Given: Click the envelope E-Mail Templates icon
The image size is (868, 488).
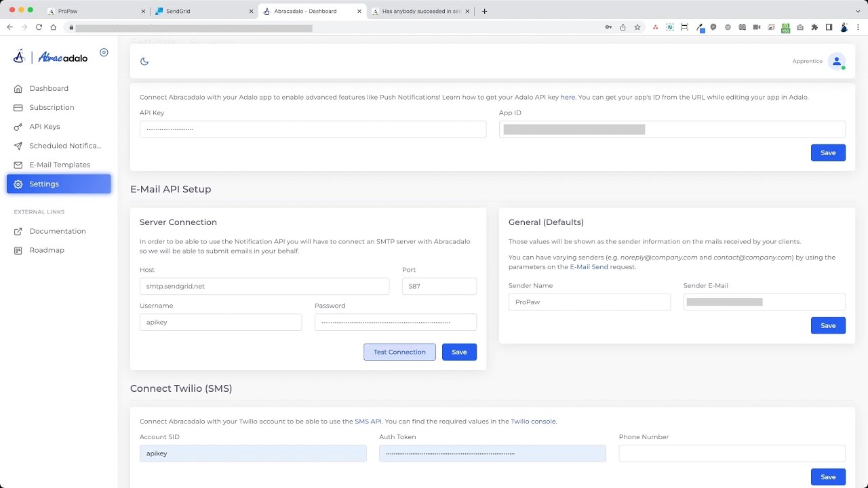Looking at the screenshot, I should (18, 165).
